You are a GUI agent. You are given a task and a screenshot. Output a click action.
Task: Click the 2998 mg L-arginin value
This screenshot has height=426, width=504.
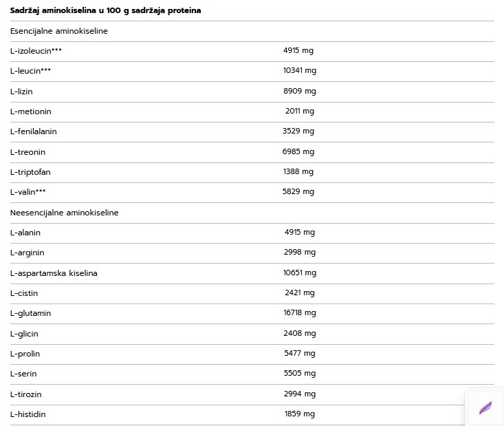click(299, 253)
